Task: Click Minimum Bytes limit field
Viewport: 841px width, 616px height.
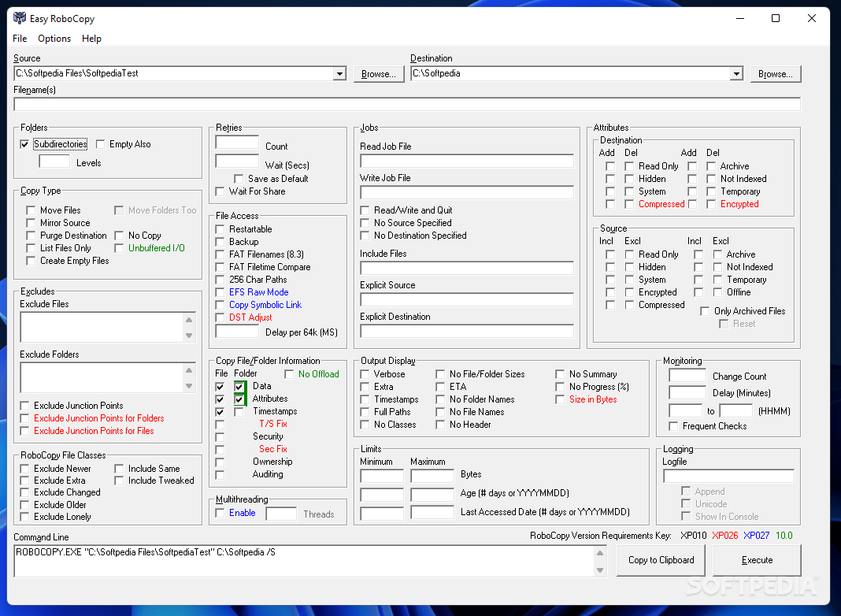Action: 382,476
